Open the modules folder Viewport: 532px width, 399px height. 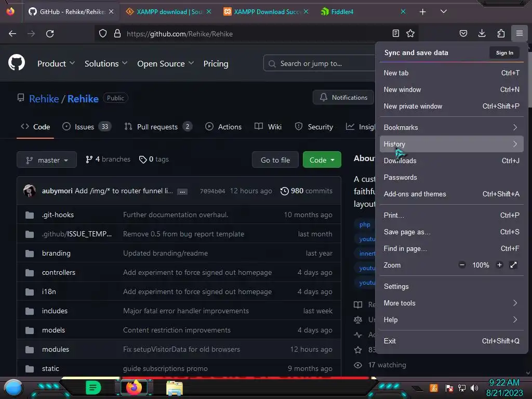56,350
